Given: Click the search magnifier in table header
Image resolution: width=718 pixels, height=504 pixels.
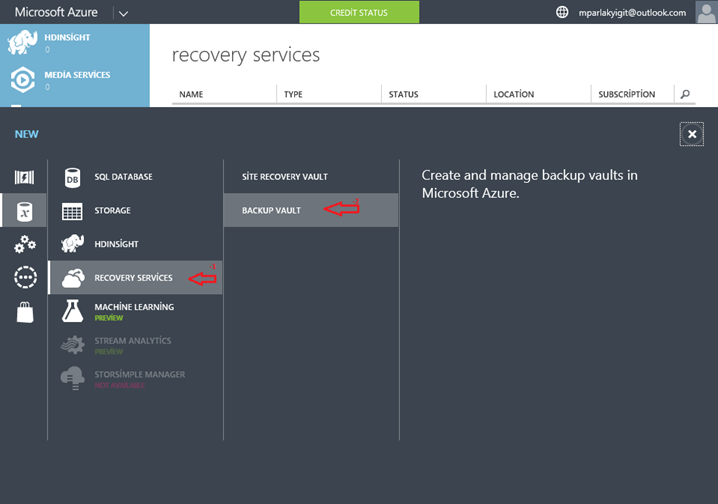Looking at the screenshot, I should point(685,94).
